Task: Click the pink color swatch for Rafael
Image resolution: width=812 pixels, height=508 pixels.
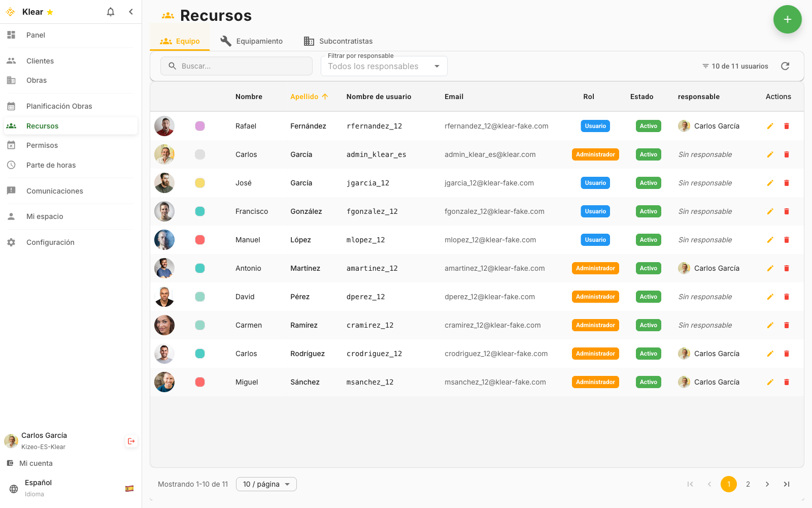Action: (x=200, y=126)
